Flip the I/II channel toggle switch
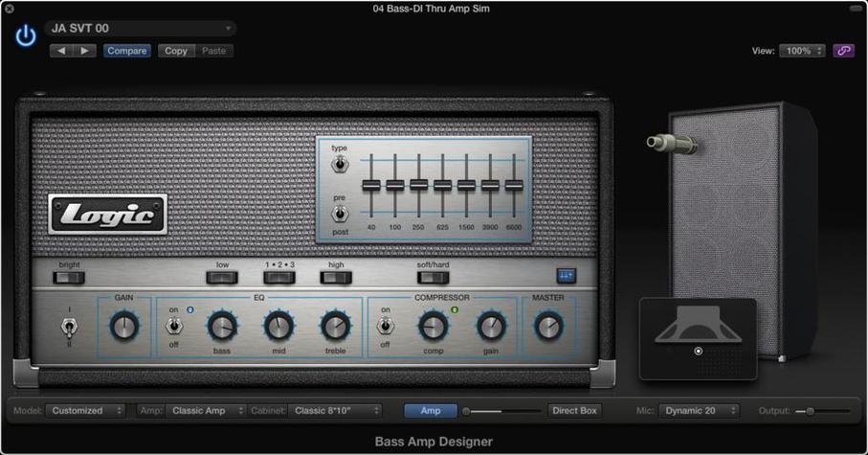Screen dimensions: 868x455 tap(69, 327)
